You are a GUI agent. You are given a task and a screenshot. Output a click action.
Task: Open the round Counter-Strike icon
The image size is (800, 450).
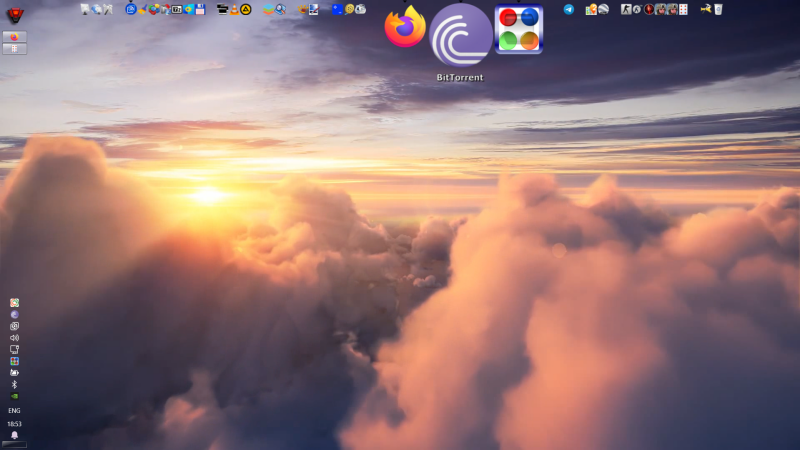pos(637,9)
